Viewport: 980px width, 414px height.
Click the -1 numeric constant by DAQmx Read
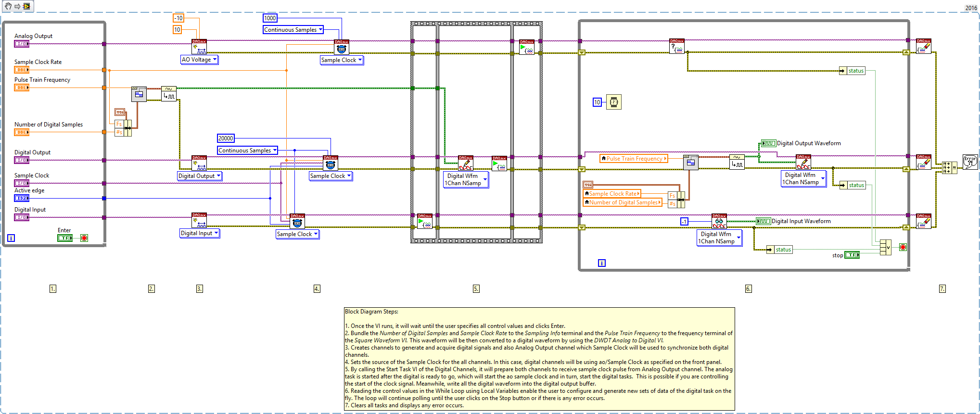tap(685, 221)
